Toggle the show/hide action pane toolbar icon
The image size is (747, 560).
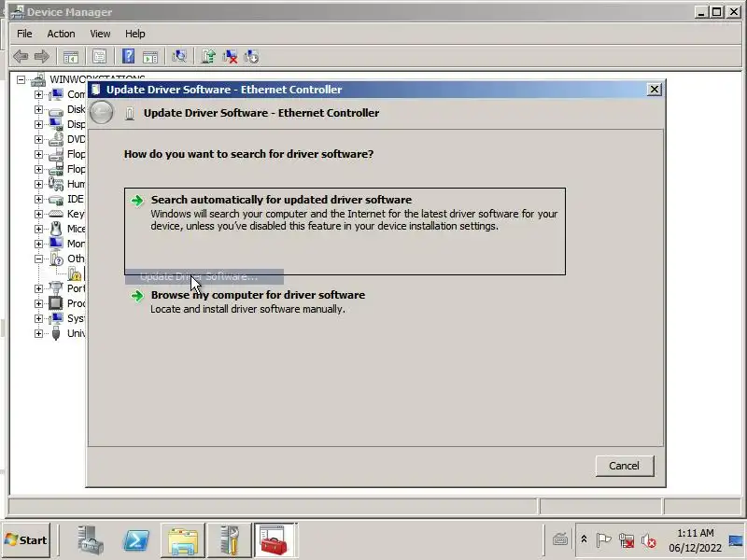pyautogui.click(x=150, y=57)
